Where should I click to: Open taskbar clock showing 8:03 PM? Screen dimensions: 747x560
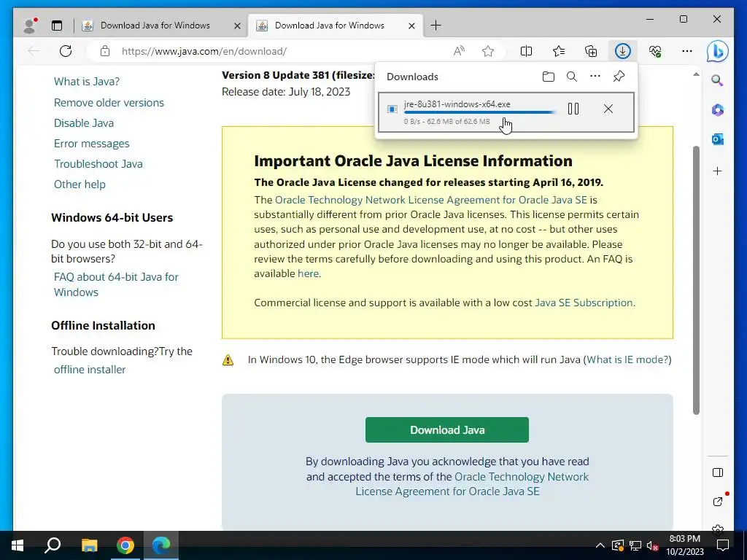tap(684, 545)
